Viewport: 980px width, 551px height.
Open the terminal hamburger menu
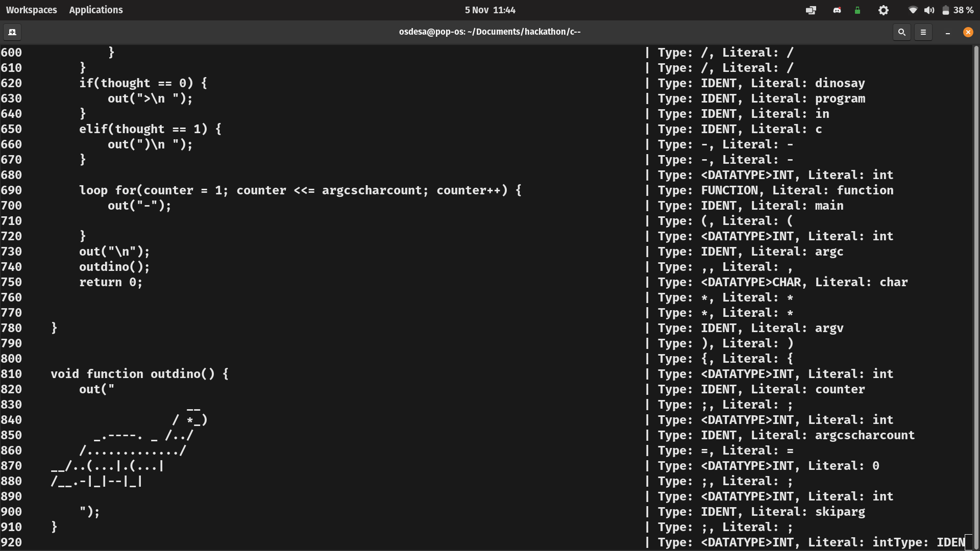[923, 32]
